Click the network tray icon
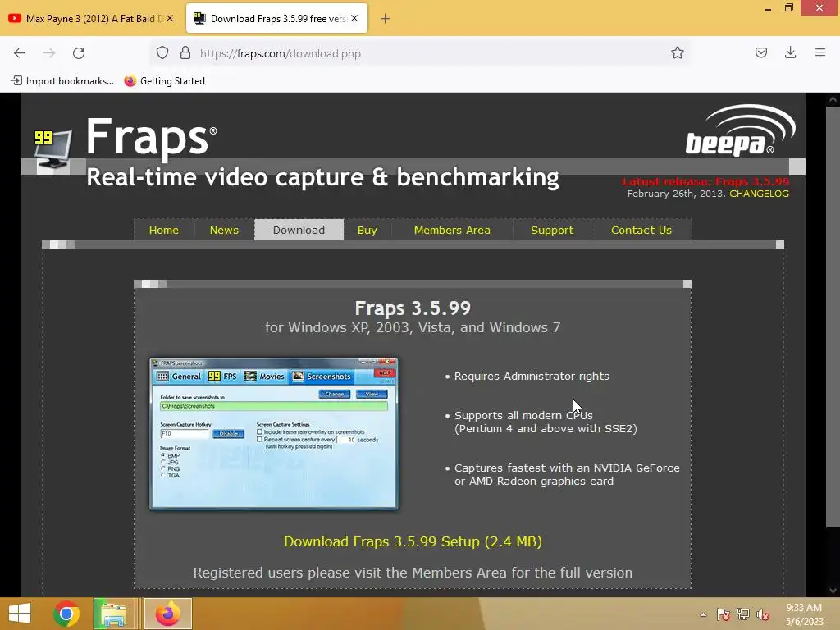The height and width of the screenshot is (630, 840). coord(743,614)
